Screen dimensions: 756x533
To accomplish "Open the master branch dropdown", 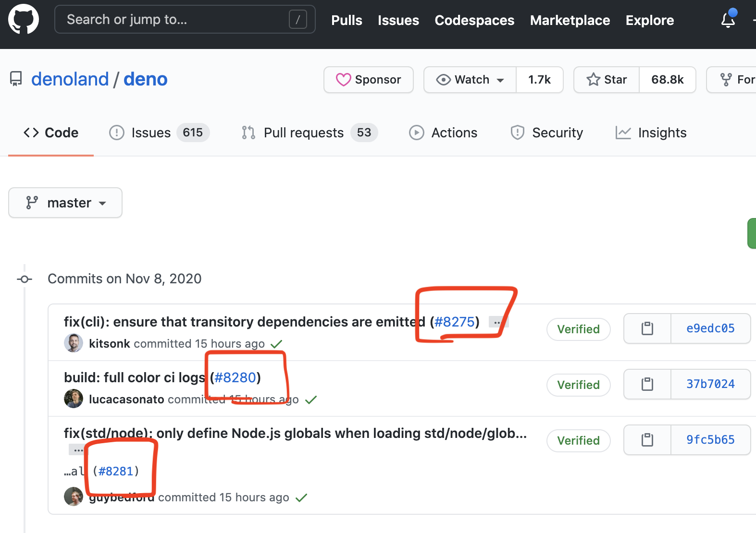I will click(x=65, y=203).
